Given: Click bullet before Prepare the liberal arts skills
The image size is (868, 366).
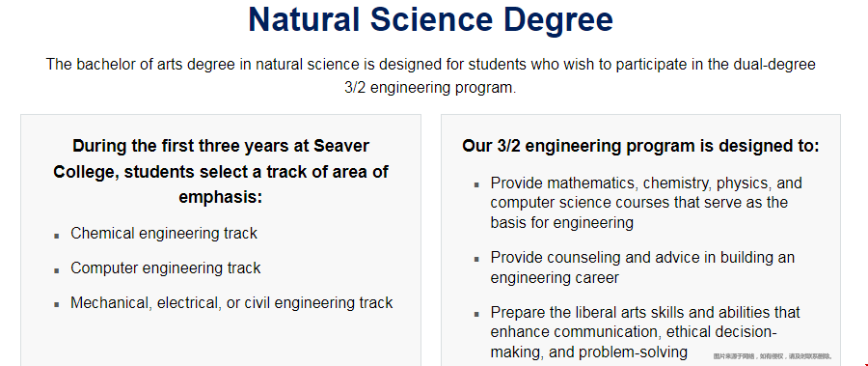Looking at the screenshot, I should pos(476,315).
